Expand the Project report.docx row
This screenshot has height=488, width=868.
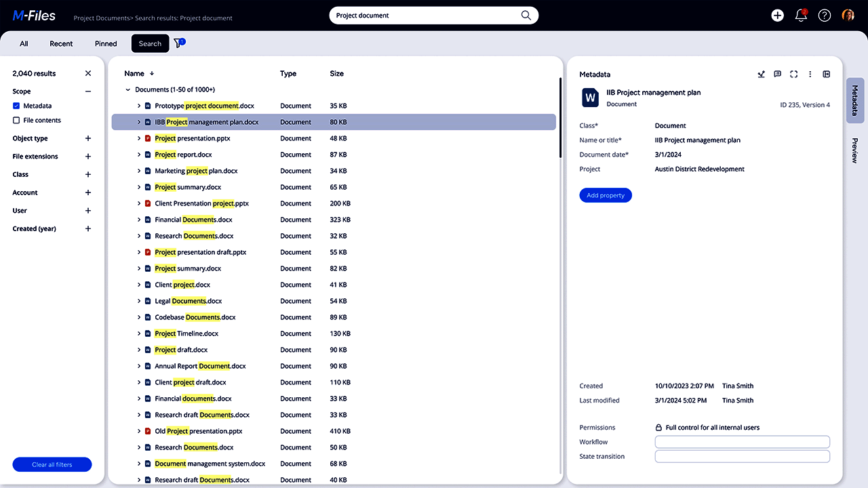[139, 155]
